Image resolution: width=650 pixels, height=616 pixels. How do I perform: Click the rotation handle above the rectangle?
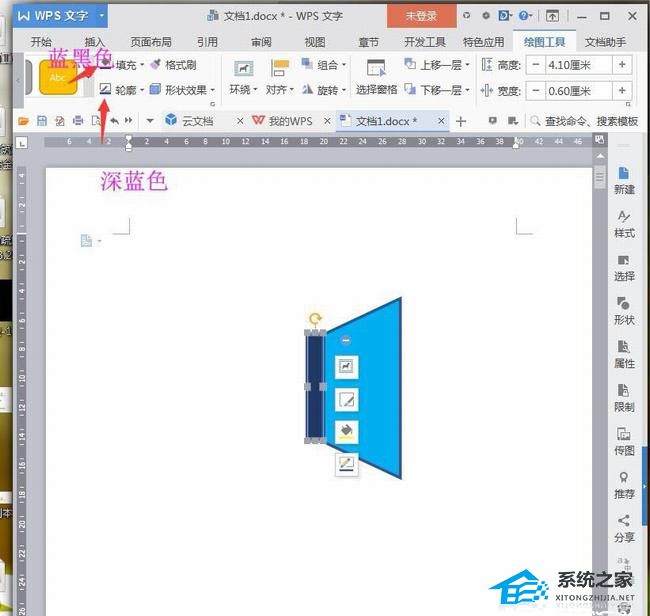click(x=315, y=319)
